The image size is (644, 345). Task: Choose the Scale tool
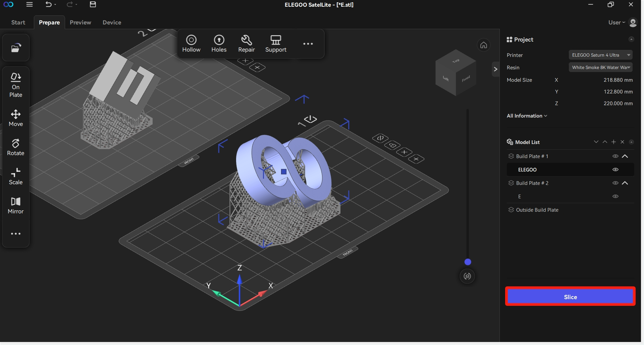pos(16,177)
